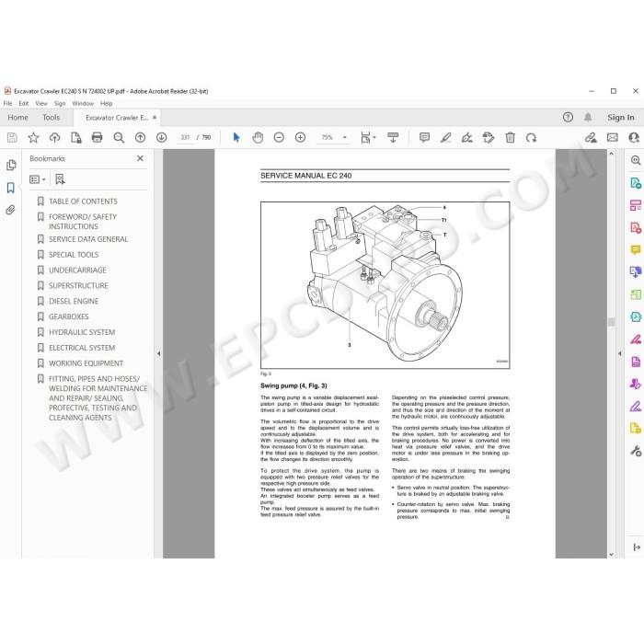The image size is (644, 644).
Task: Click document vertical scrollbar thumb
Action: point(611,322)
